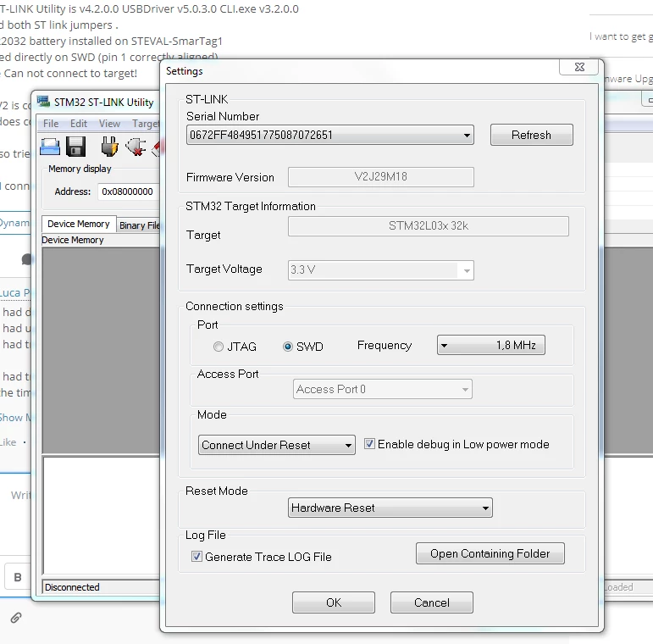Select the SWD port radio button
Viewport: 653px width, 644px height.
click(x=287, y=347)
